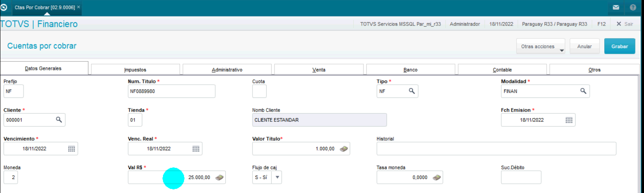Switch to the Otros tab

click(594, 70)
